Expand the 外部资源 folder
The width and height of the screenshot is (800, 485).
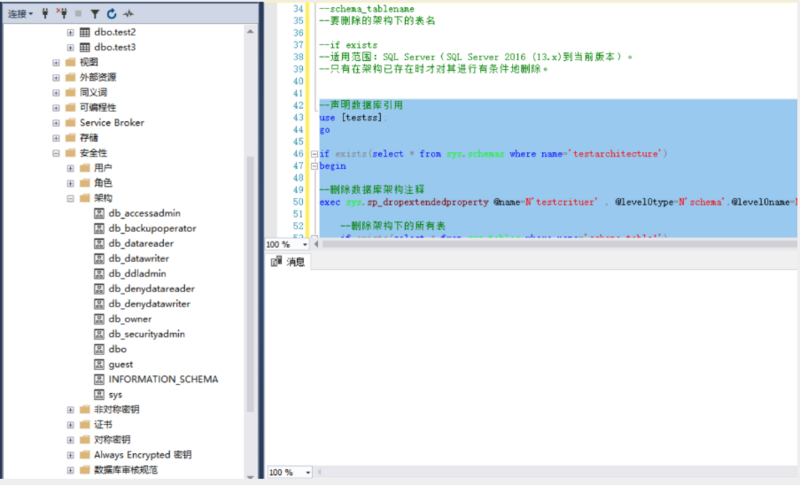click(56, 78)
